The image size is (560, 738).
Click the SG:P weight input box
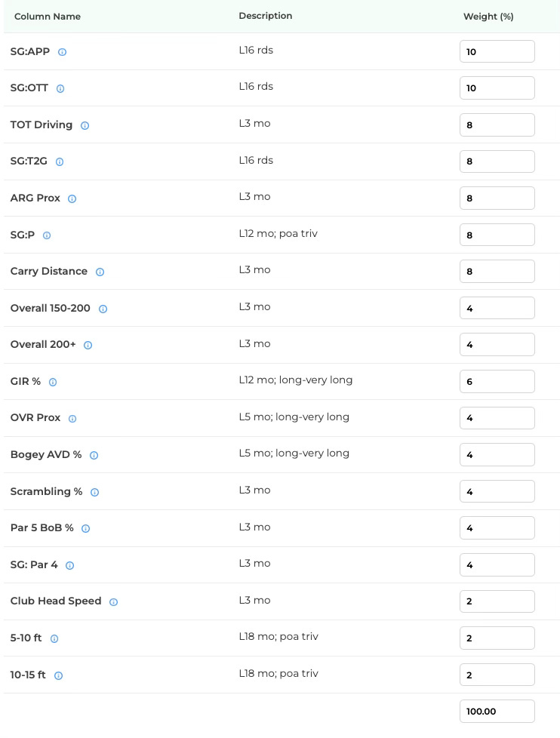tap(497, 235)
